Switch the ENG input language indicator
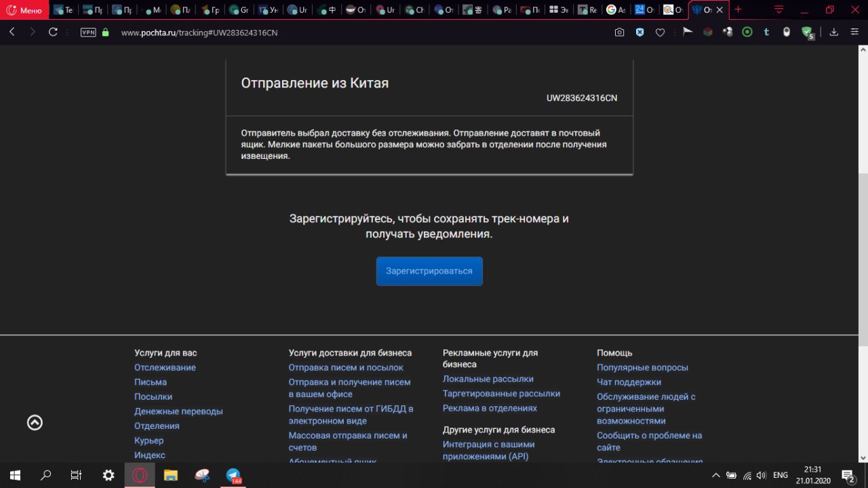The image size is (868, 488). coord(781,475)
